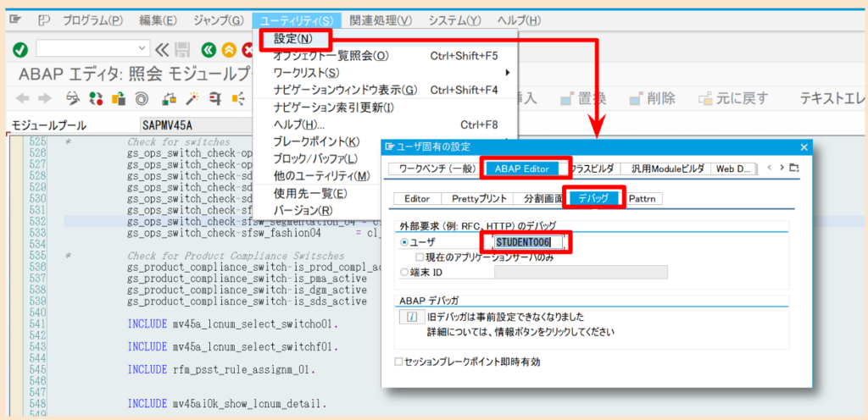Click the magic wand Activate icon
Screen dimensions: 868x420
[192, 99]
